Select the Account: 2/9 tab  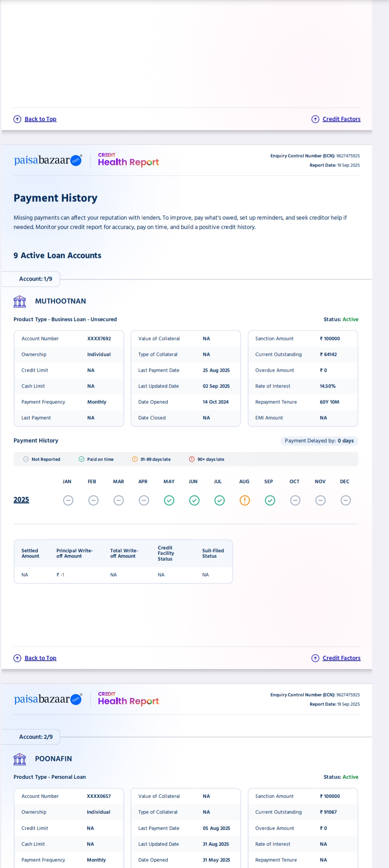(x=36, y=737)
